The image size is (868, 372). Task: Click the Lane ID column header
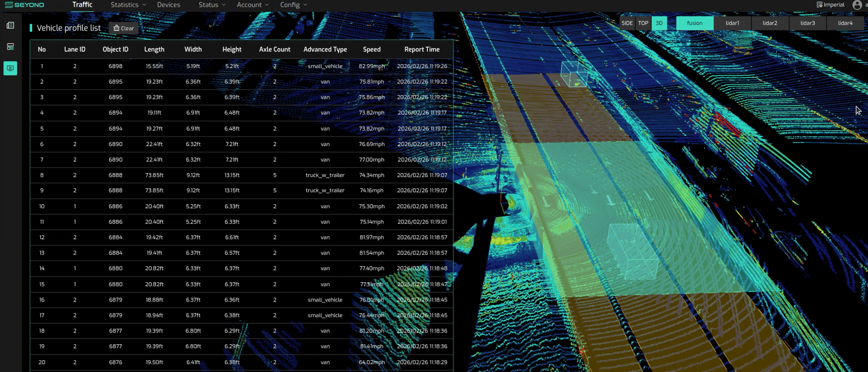[x=75, y=49]
